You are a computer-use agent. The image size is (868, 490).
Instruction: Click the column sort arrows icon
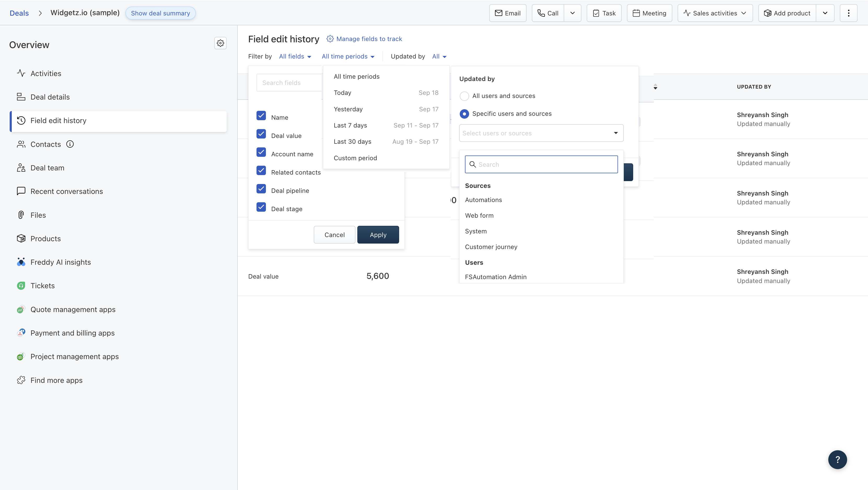click(655, 87)
